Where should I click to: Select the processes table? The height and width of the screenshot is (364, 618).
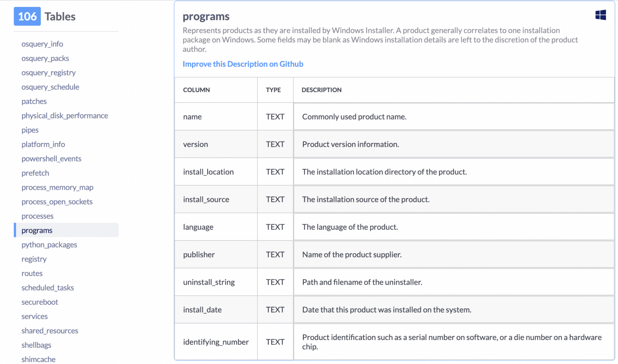coord(37,216)
